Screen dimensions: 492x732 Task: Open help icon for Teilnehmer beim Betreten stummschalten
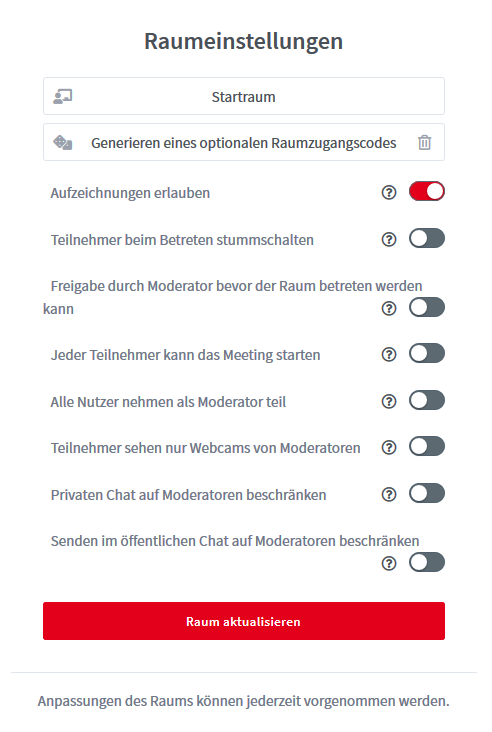(x=389, y=239)
